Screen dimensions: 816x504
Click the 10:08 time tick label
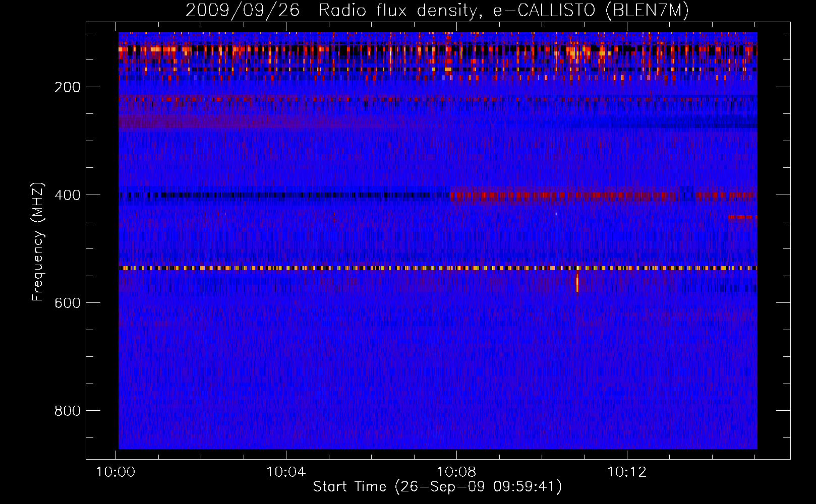click(456, 472)
